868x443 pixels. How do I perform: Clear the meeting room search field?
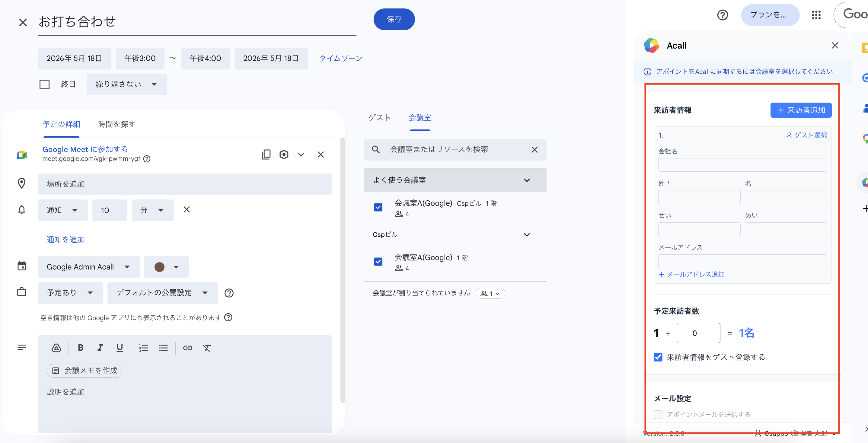click(535, 150)
